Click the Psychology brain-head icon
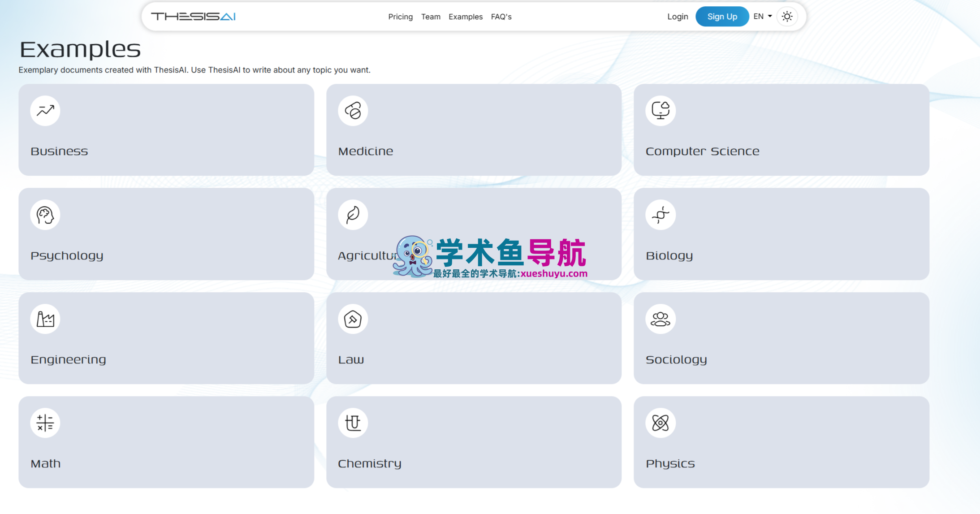The width and height of the screenshot is (980, 514). (45, 215)
